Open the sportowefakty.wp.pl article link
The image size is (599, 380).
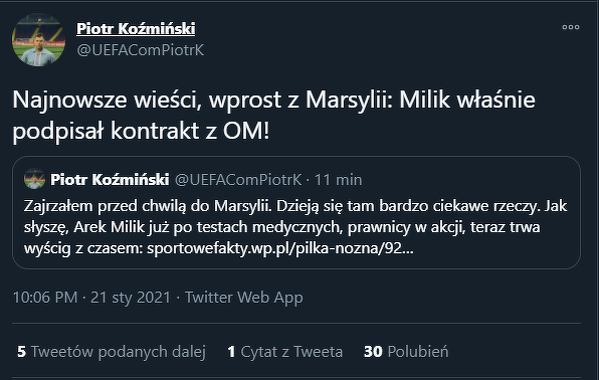click(280, 248)
